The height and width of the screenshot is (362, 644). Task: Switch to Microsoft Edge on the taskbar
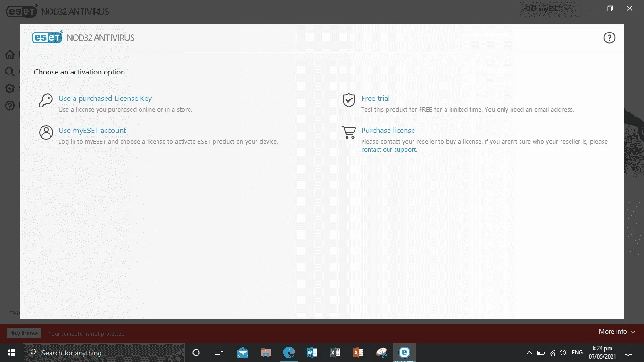(289, 353)
